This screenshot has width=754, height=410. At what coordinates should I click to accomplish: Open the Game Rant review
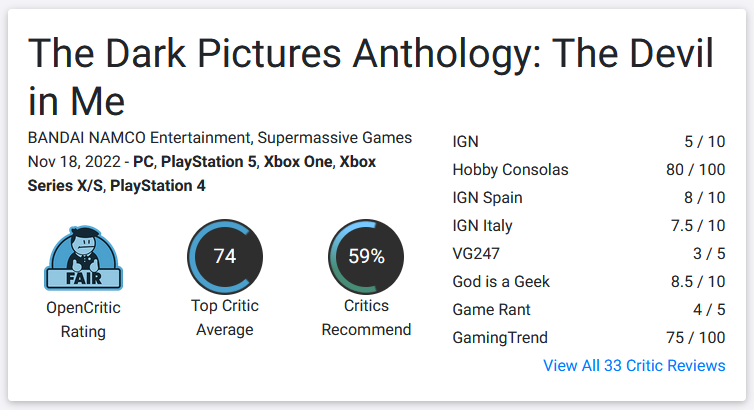[x=589, y=310]
